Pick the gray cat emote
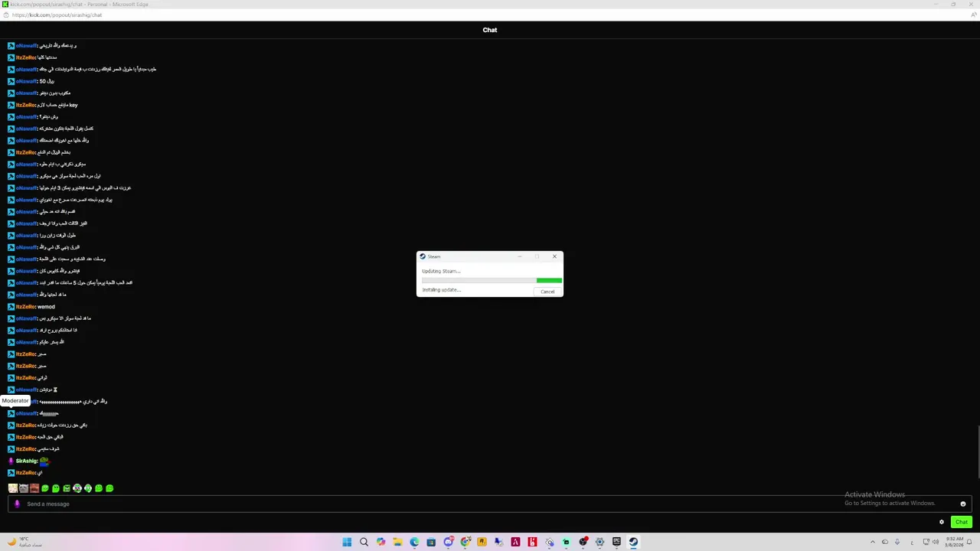 pos(24,488)
